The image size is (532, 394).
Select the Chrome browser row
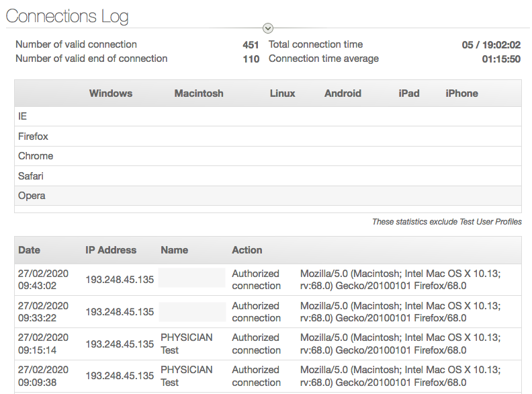tap(36, 156)
